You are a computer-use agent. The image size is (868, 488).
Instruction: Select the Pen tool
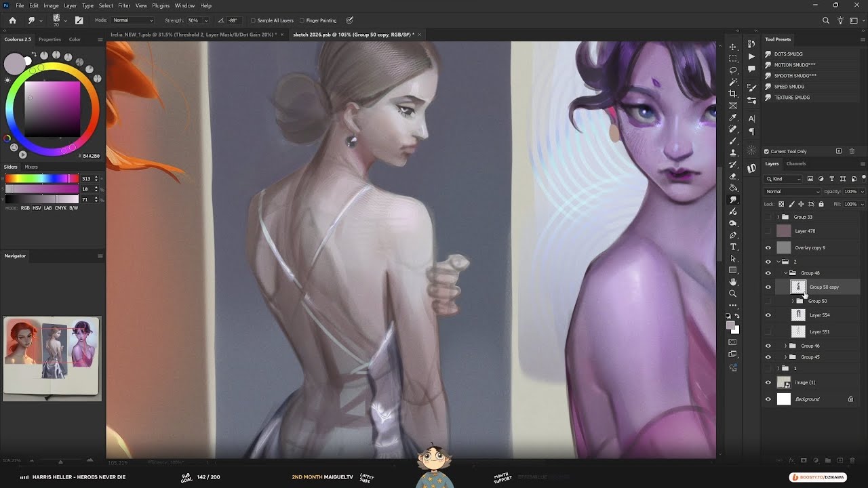[732, 235]
